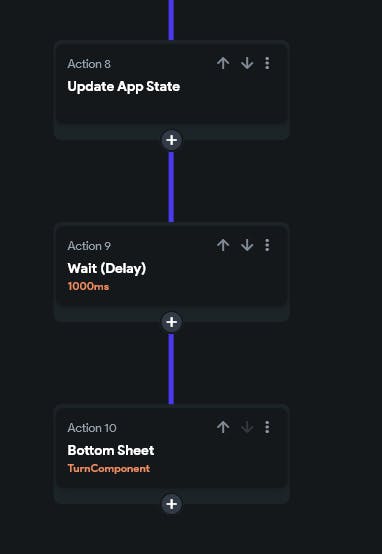This screenshot has width=382, height=554.
Task: Open Action 10 kebab menu
Action: pos(267,427)
